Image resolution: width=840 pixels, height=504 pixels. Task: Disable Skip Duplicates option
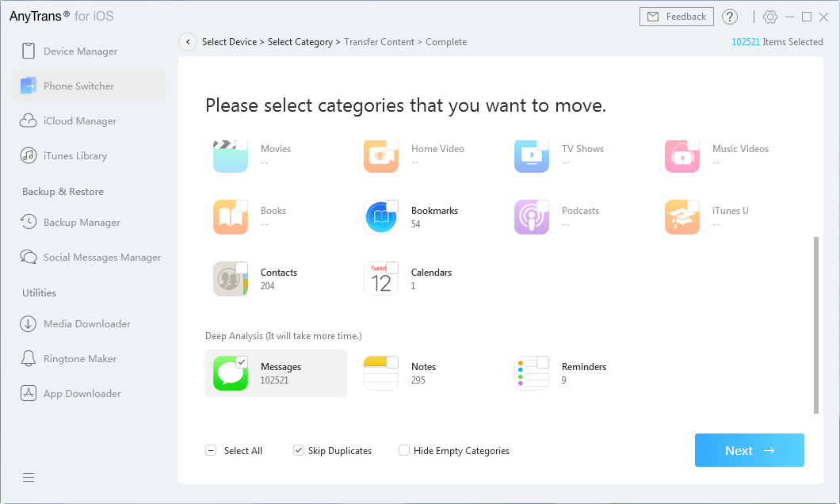point(299,450)
